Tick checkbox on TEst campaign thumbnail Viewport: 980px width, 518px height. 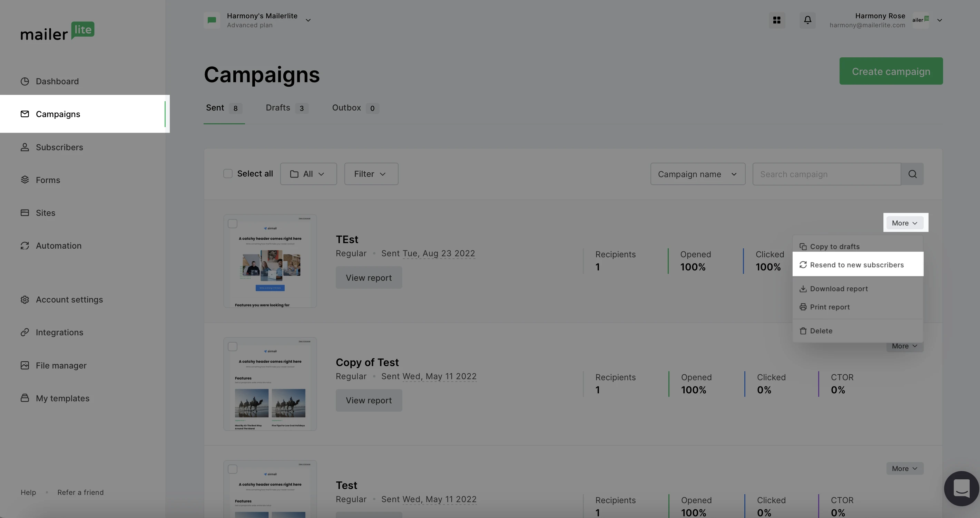[x=233, y=223]
